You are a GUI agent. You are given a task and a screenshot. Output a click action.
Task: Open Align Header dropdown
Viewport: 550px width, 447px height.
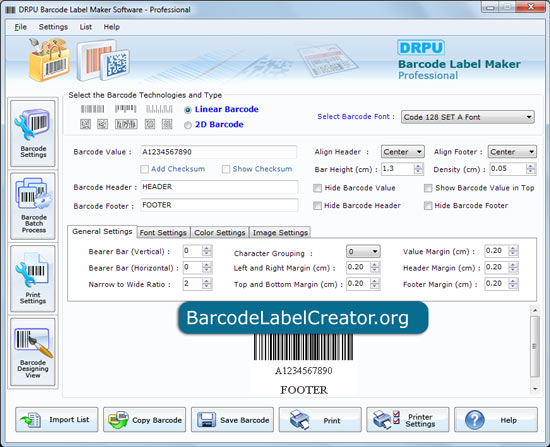pyautogui.click(x=403, y=152)
